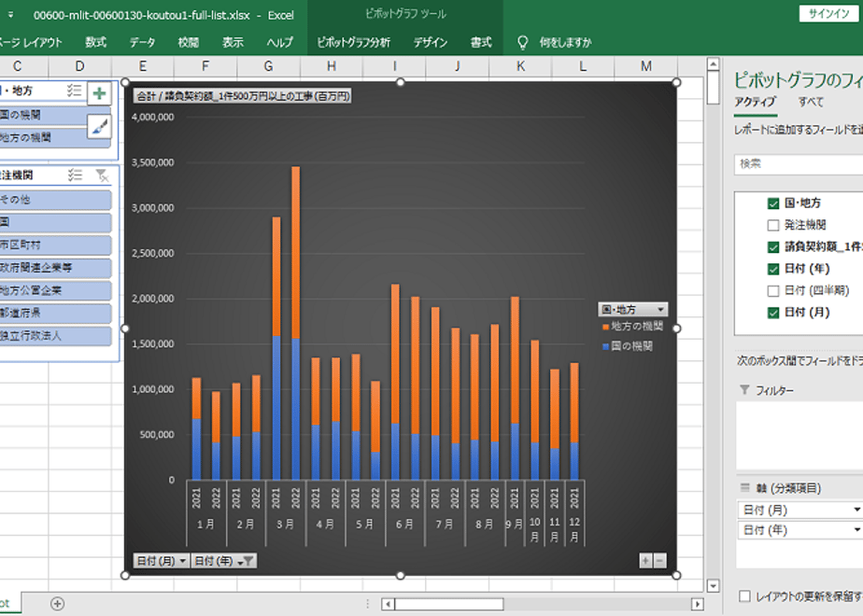Select column K header
863x616 pixels.
[520, 66]
